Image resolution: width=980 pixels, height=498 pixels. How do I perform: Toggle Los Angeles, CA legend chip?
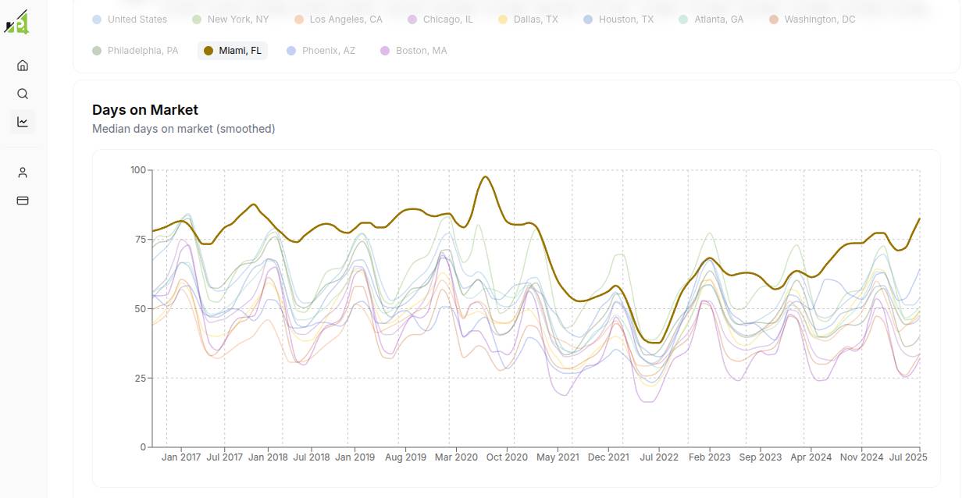(x=338, y=20)
